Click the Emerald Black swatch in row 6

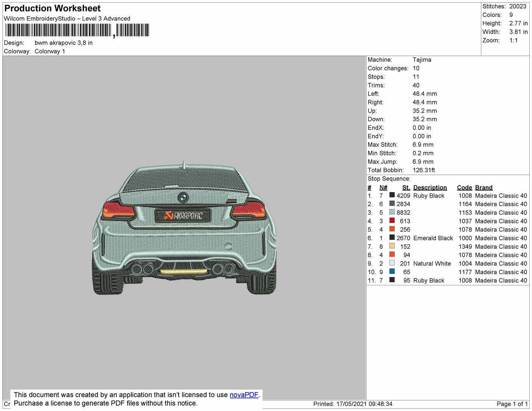click(x=392, y=237)
